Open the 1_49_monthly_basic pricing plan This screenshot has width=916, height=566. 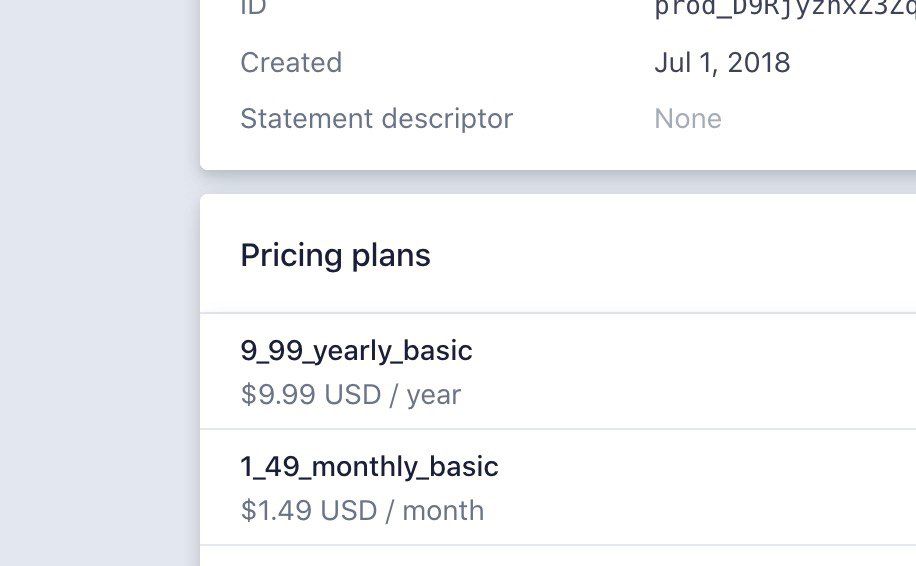tap(369, 467)
